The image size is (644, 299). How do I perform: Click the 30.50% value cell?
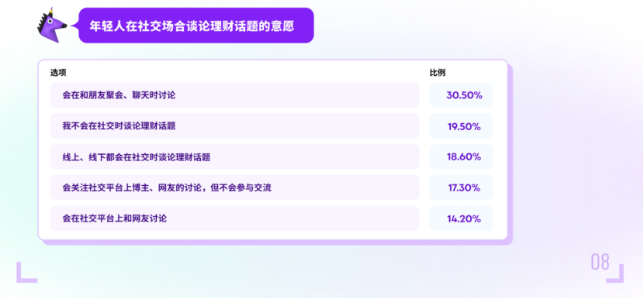click(461, 95)
